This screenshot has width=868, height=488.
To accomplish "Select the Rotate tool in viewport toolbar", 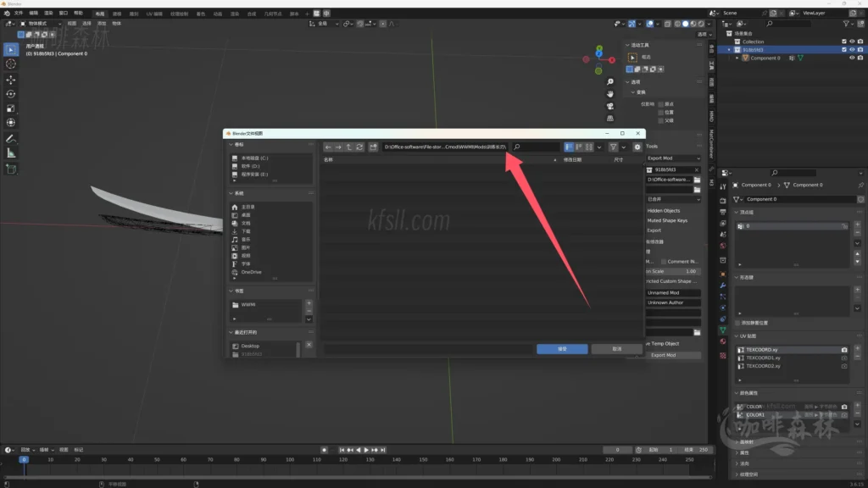I will [x=11, y=94].
